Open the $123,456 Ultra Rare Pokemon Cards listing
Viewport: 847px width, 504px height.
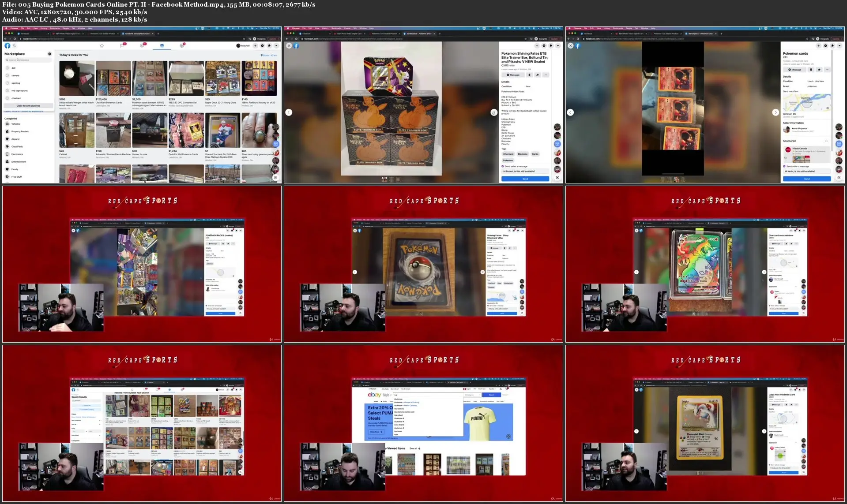(x=113, y=78)
